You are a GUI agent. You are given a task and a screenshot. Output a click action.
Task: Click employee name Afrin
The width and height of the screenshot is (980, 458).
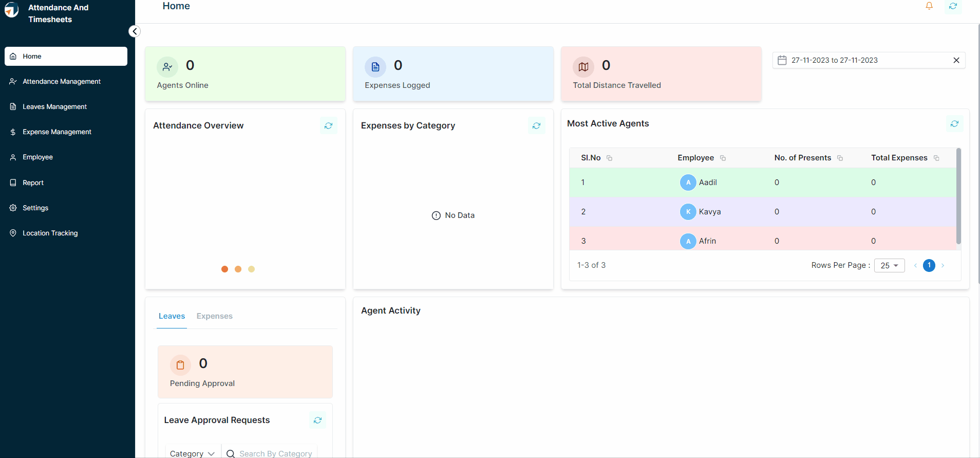click(x=707, y=241)
